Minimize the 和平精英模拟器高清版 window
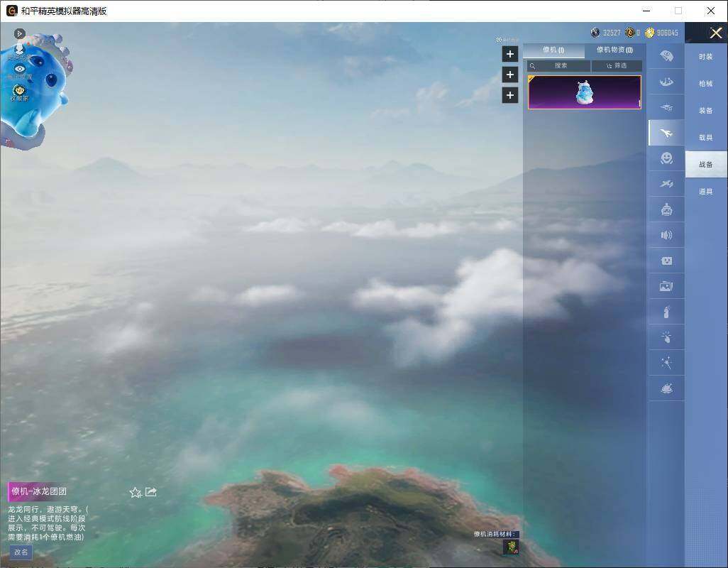 click(x=646, y=11)
